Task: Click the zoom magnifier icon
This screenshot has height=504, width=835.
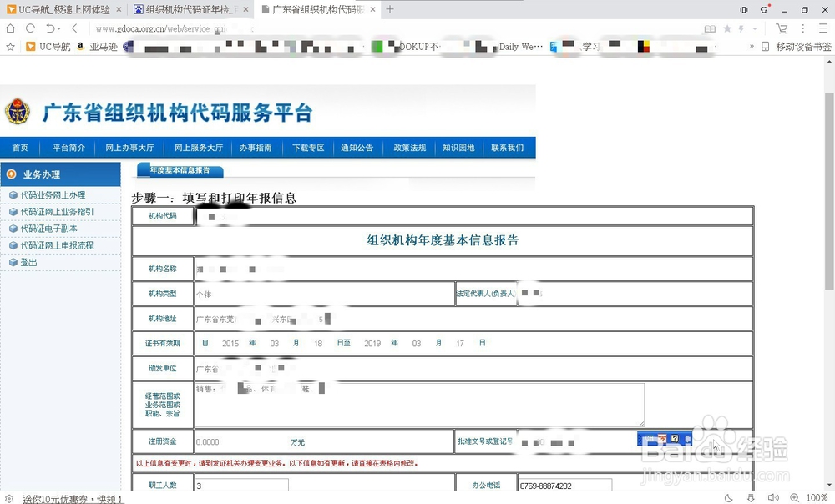Action: [x=795, y=498]
